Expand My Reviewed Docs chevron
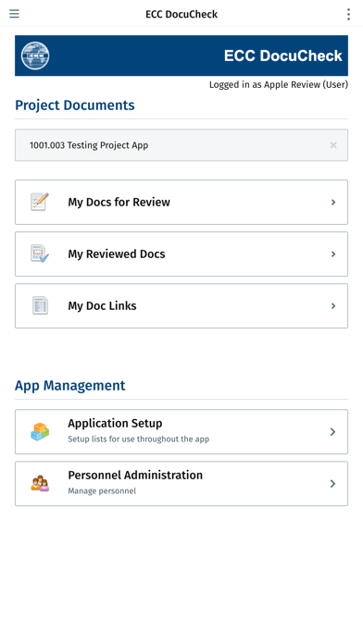363x644 pixels. [x=333, y=254]
